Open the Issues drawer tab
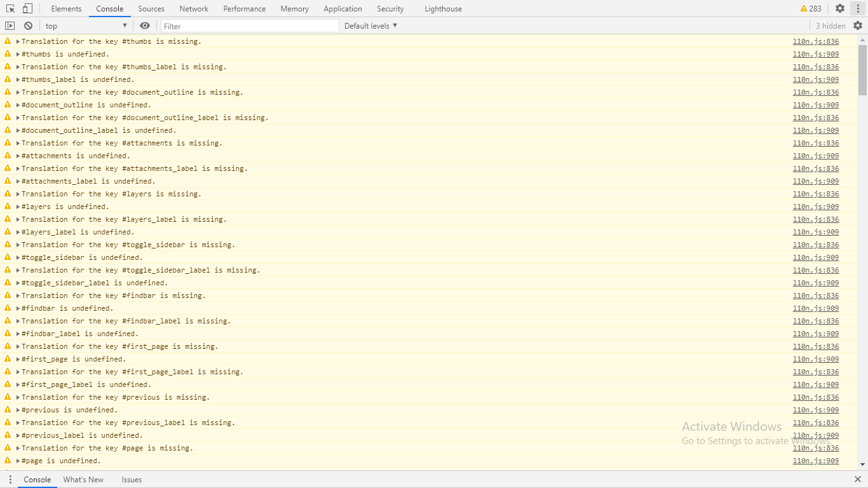The height and width of the screenshot is (488, 868). click(132, 480)
